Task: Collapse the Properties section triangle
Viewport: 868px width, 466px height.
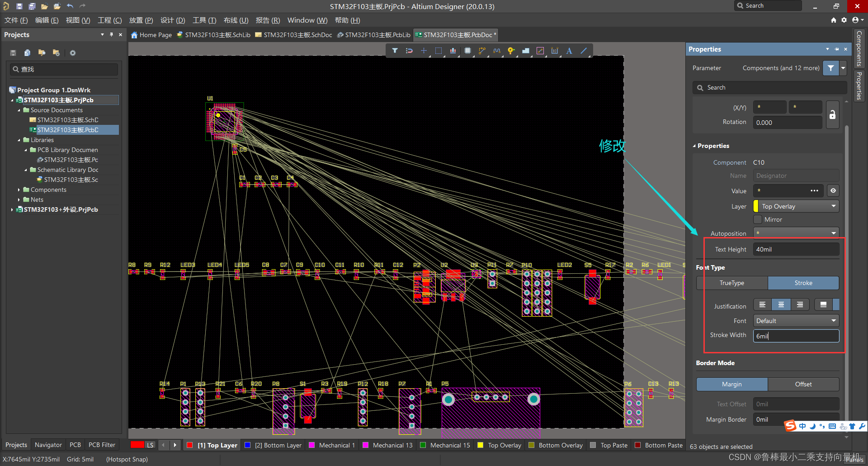Action: coord(694,146)
